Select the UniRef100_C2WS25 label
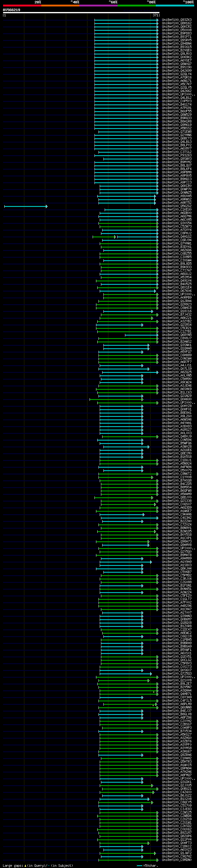The width and height of the screenshot is (197, 868). tap(177, 812)
